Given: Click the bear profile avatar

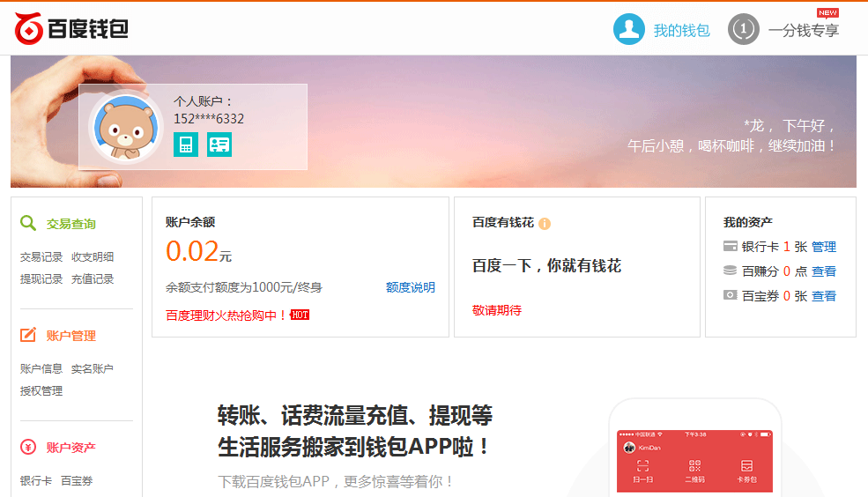Looking at the screenshot, I should (x=126, y=127).
